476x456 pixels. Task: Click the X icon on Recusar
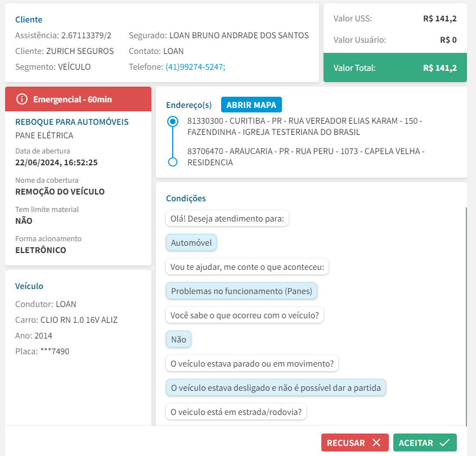click(376, 443)
